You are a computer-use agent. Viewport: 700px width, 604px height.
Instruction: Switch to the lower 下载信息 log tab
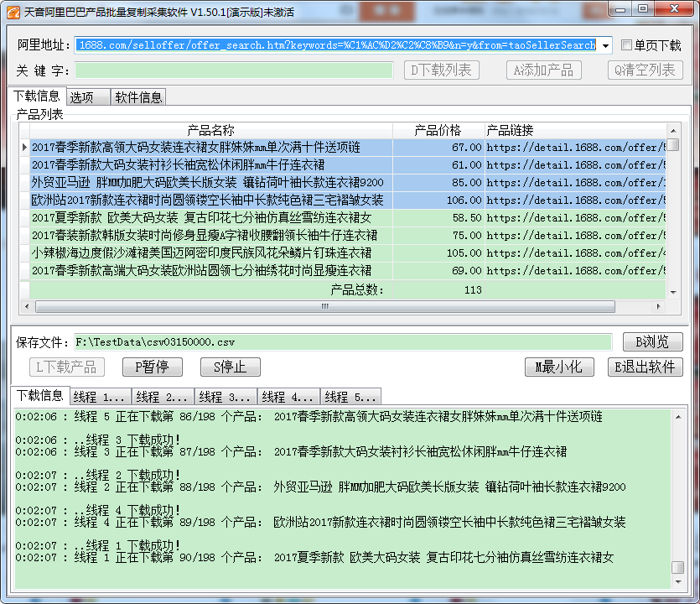[40, 395]
